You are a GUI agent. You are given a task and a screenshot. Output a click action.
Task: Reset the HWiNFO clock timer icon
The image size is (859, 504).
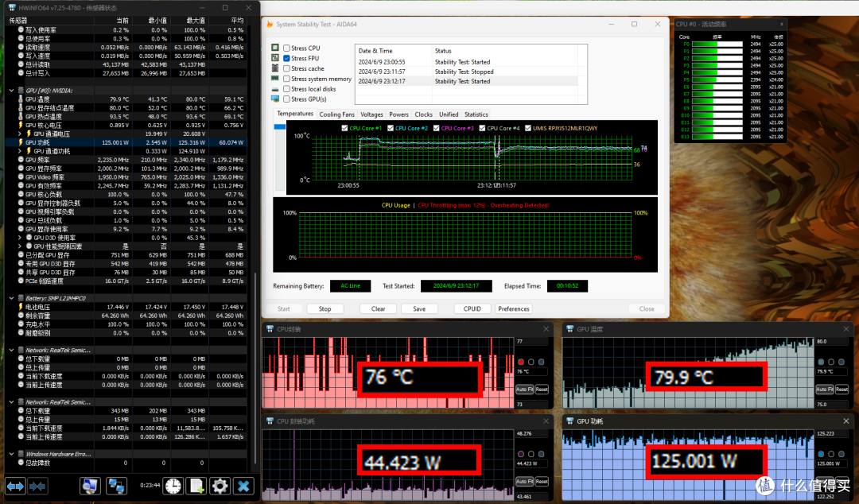173,486
